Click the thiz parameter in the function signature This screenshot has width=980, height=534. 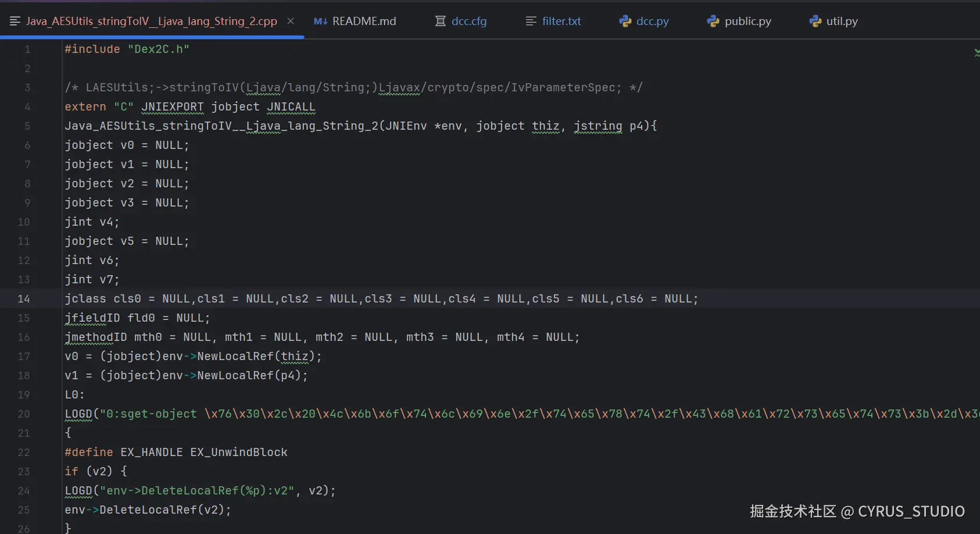point(546,126)
